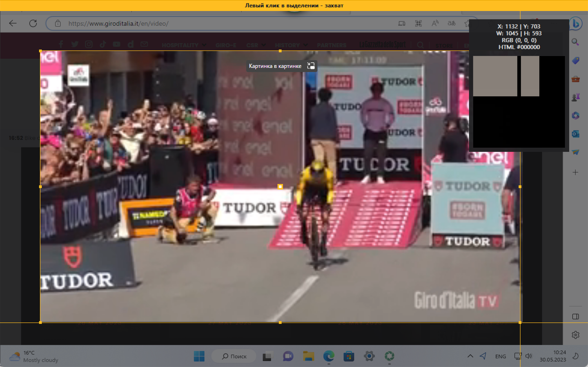Open the YouTube social icon on the site
This screenshot has width=588, height=367.
pyautogui.click(x=116, y=44)
